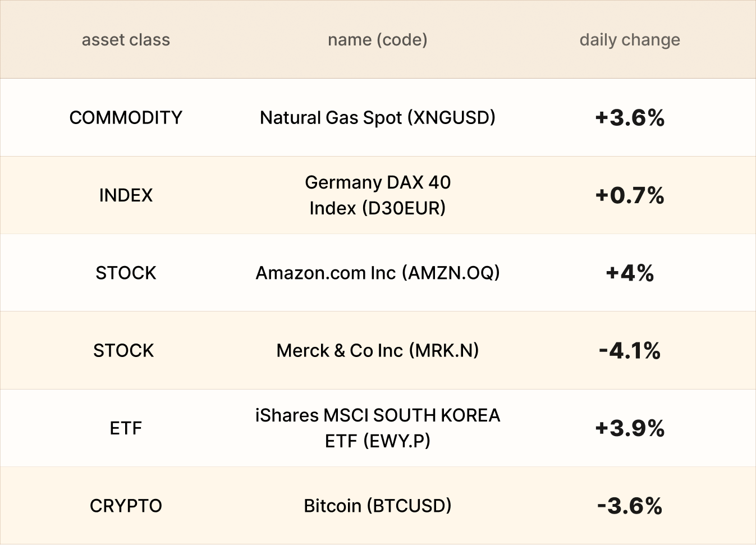Viewport: 756px width, 545px height.
Task: Open Merck & Co Inc (MRK.N)
Action: [377, 351]
